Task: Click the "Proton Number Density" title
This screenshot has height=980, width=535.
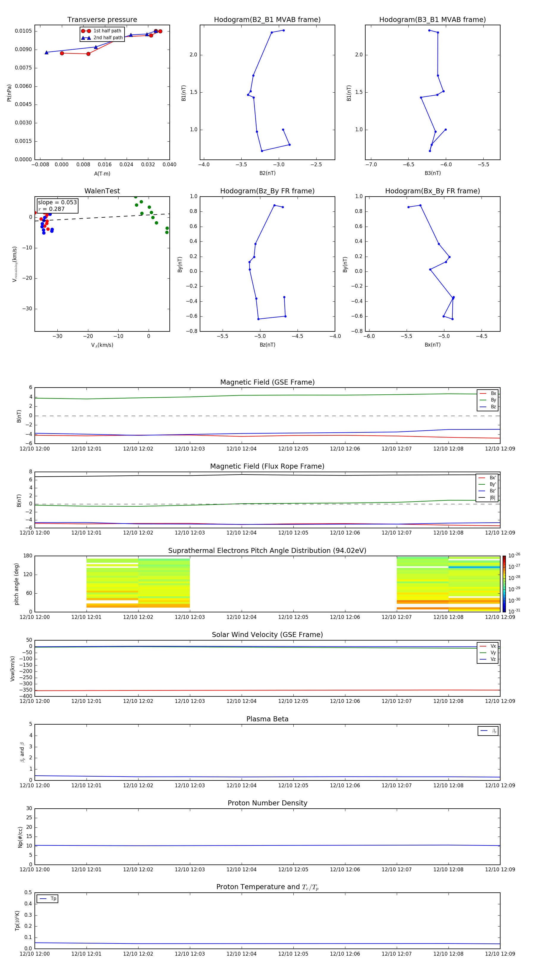Action: point(267,804)
